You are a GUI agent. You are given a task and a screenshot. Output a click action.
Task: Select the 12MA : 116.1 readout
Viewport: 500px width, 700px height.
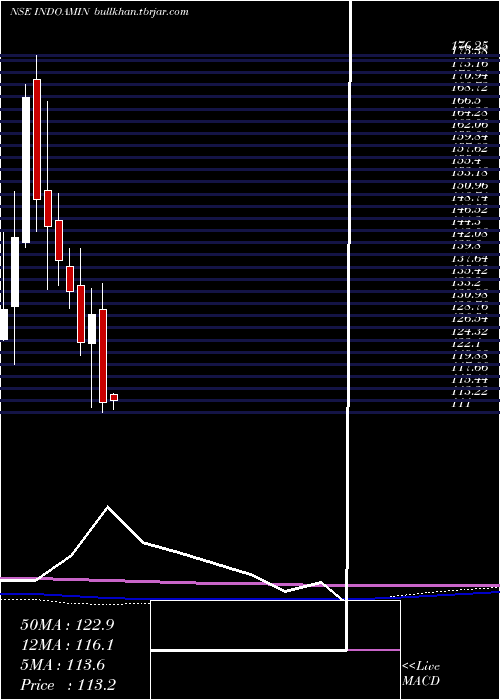coord(67,645)
